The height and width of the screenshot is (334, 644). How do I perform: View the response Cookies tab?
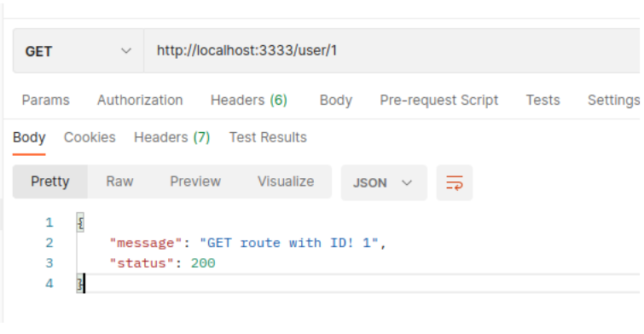(90, 137)
